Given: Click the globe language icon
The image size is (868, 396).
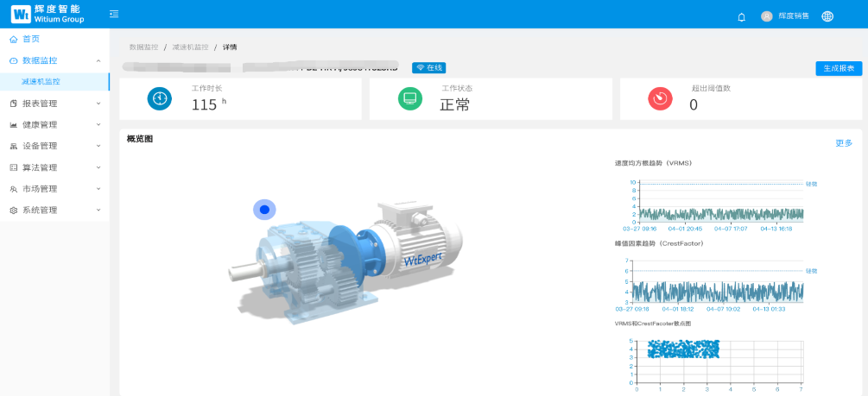Looking at the screenshot, I should [827, 16].
